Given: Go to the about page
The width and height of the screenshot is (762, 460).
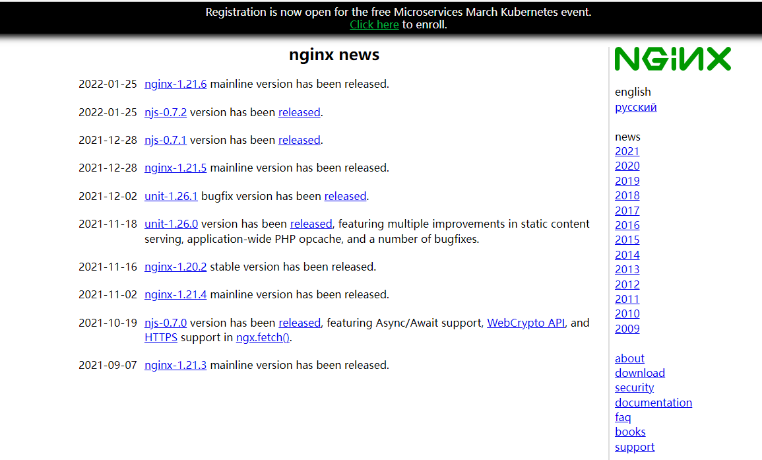Looking at the screenshot, I should (x=629, y=358).
